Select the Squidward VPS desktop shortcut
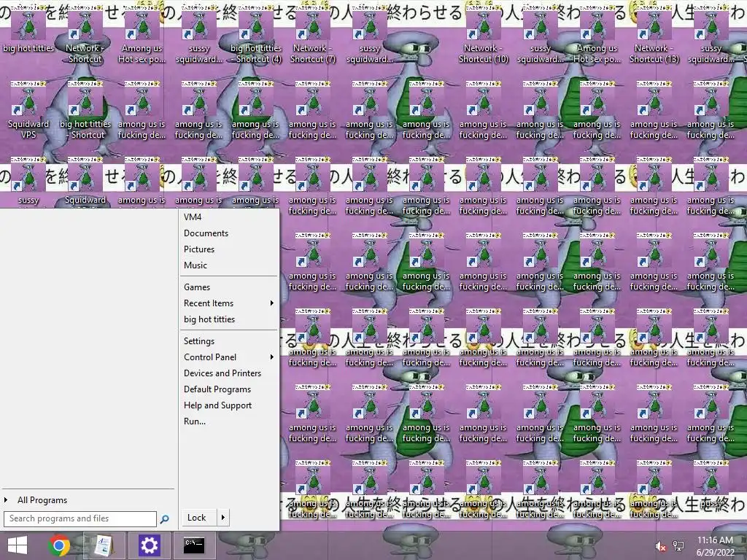 coord(28,111)
